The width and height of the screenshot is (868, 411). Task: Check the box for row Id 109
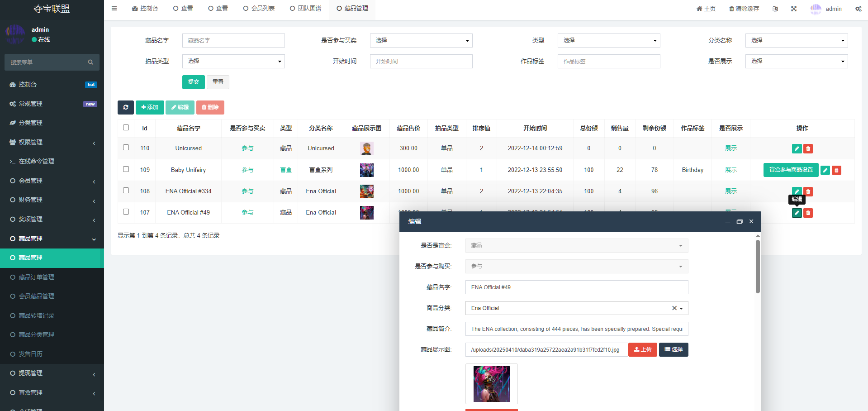pyautogui.click(x=126, y=169)
